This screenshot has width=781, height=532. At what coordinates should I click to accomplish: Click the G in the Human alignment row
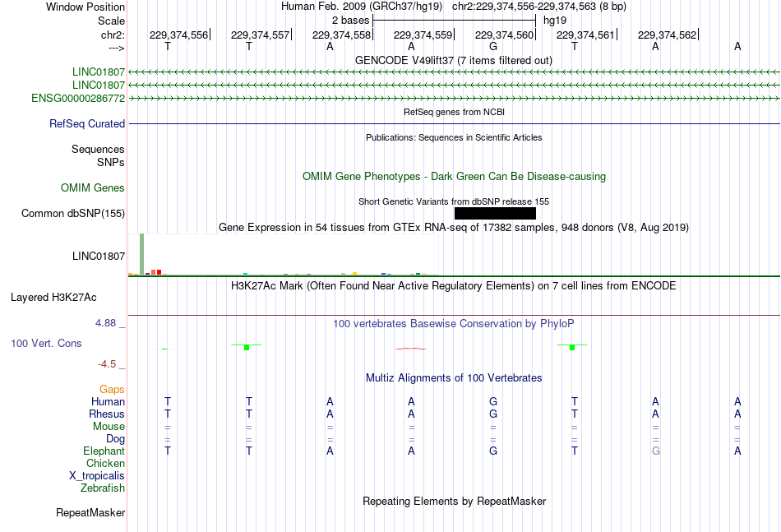tap(493, 401)
